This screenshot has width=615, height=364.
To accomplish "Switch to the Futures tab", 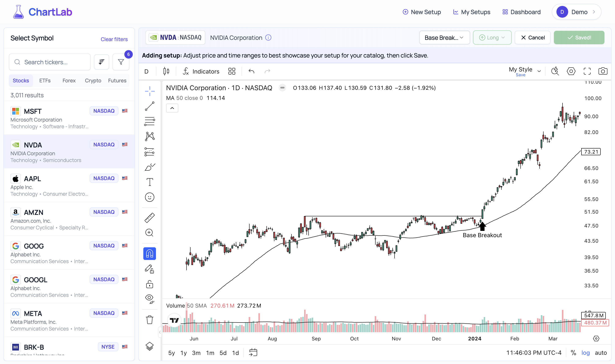I will (x=117, y=80).
